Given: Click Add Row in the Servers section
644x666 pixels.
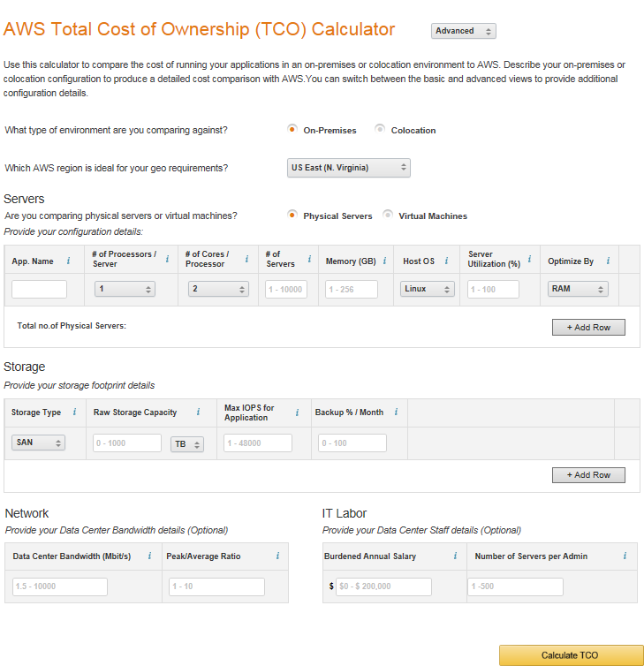Looking at the screenshot, I should [588, 328].
